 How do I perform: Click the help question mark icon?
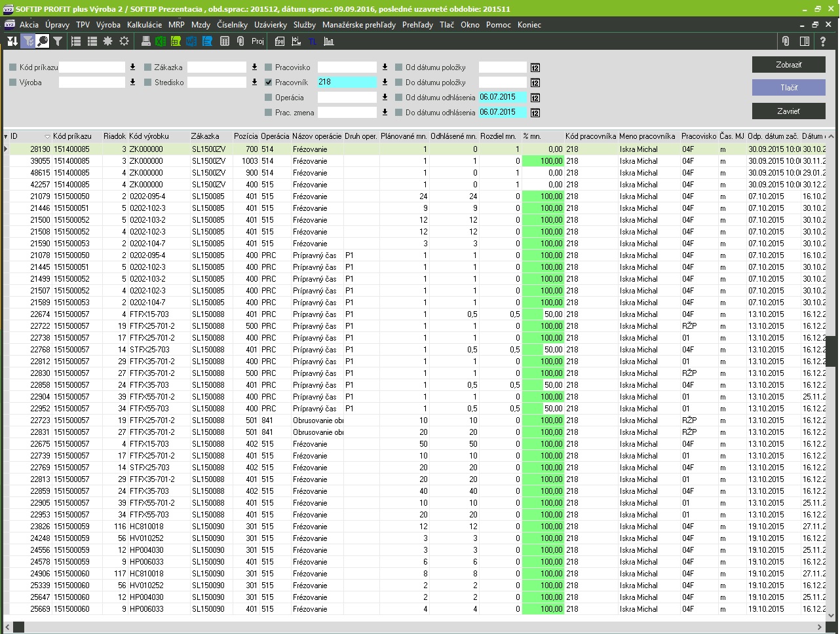(823, 41)
